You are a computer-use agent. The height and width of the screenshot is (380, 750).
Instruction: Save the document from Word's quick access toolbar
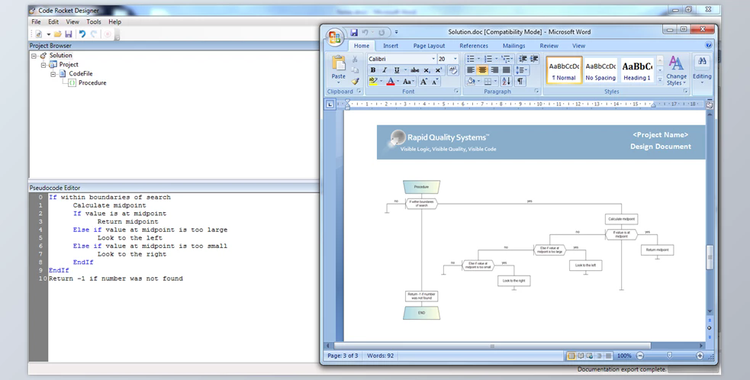point(354,33)
